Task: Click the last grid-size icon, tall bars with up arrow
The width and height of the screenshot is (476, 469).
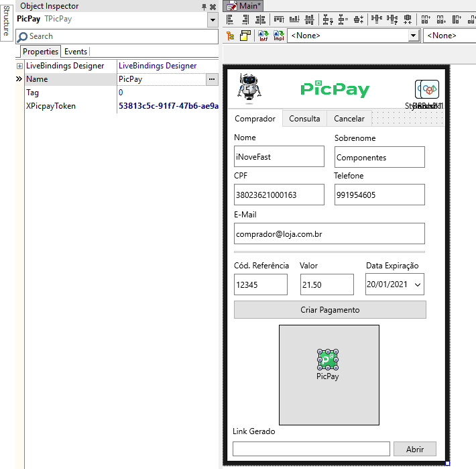Action: click(457, 19)
